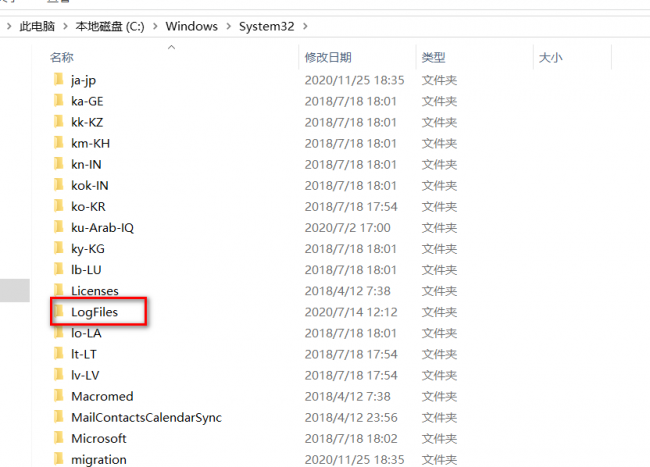Click the ku-Arab-IQ folder icon
The height and width of the screenshot is (467, 650).
[x=59, y=227]
